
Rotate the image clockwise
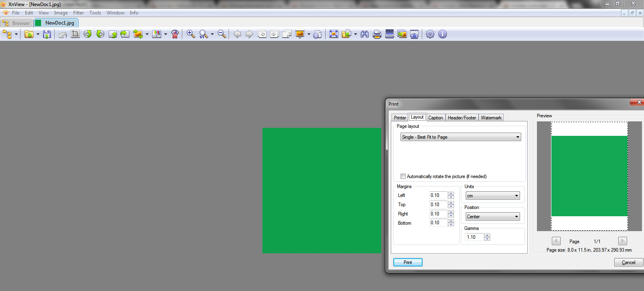100,34
